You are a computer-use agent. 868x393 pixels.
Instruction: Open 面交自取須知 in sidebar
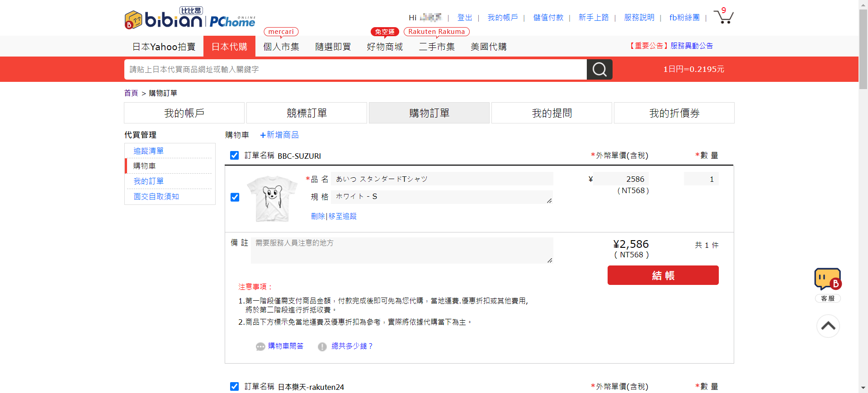156,197
